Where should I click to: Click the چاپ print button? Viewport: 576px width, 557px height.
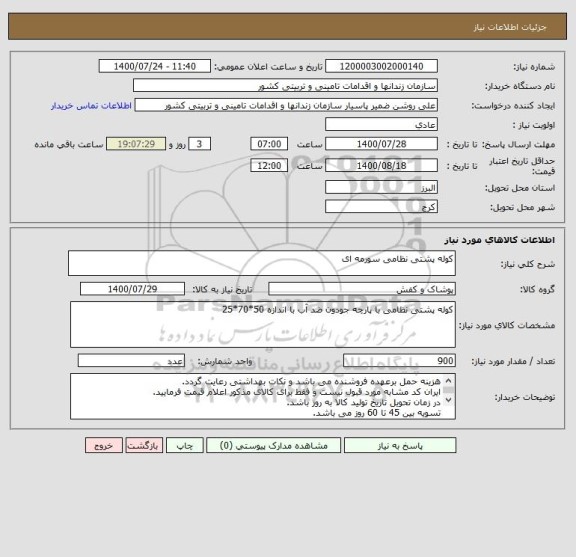(x=184, y=445)
